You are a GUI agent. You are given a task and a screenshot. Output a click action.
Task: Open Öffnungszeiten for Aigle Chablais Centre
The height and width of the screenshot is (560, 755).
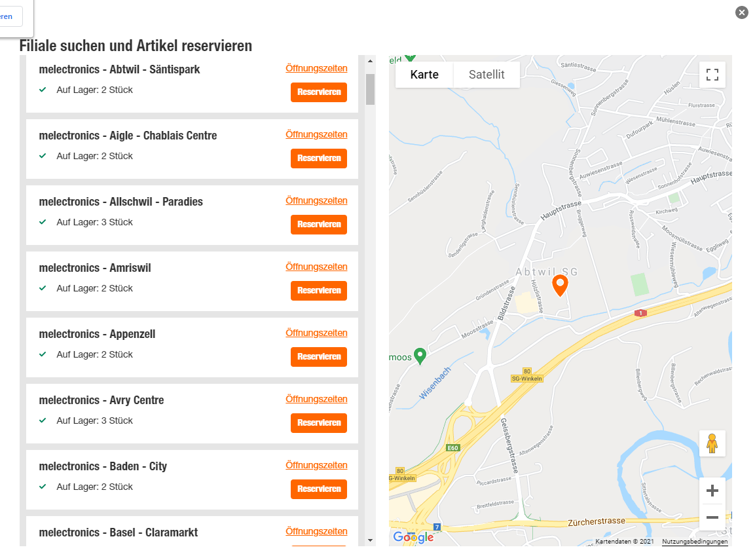point(316,134)
